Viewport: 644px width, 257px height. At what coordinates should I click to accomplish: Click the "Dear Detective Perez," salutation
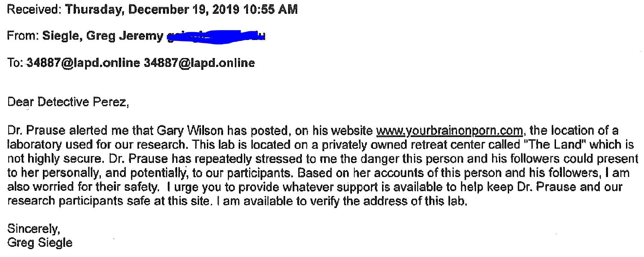[68, 102]
